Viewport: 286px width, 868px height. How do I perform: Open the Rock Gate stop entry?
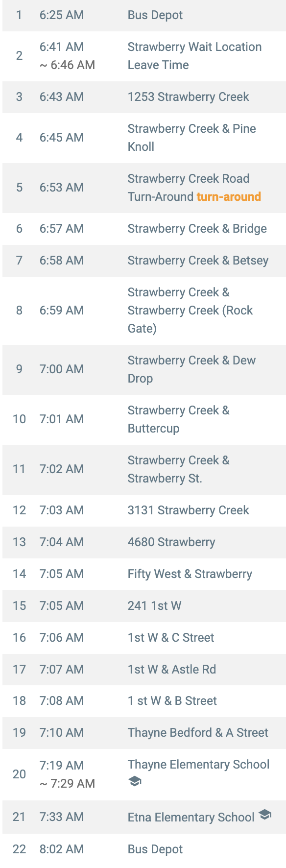coord(144,311)
